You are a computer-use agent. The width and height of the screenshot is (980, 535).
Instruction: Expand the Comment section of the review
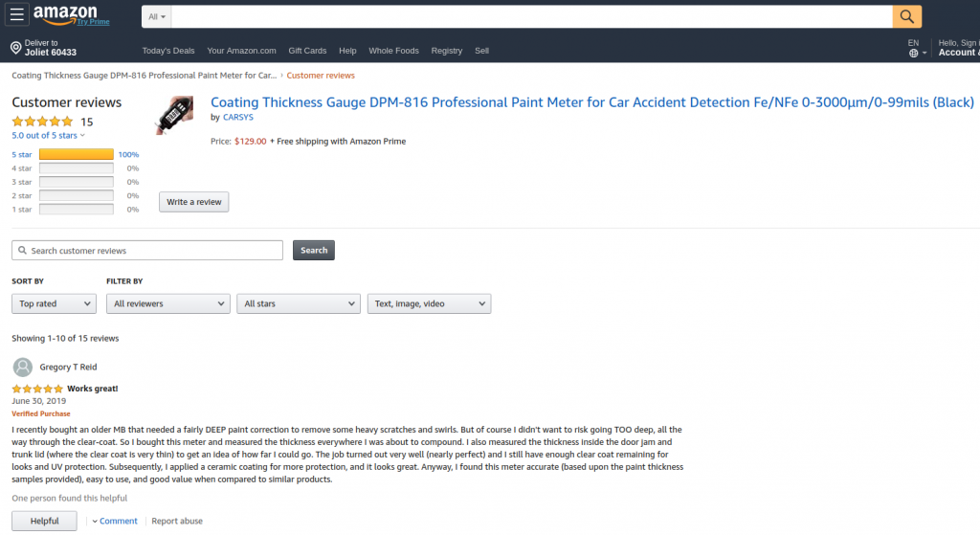click(x=115, y=521)
